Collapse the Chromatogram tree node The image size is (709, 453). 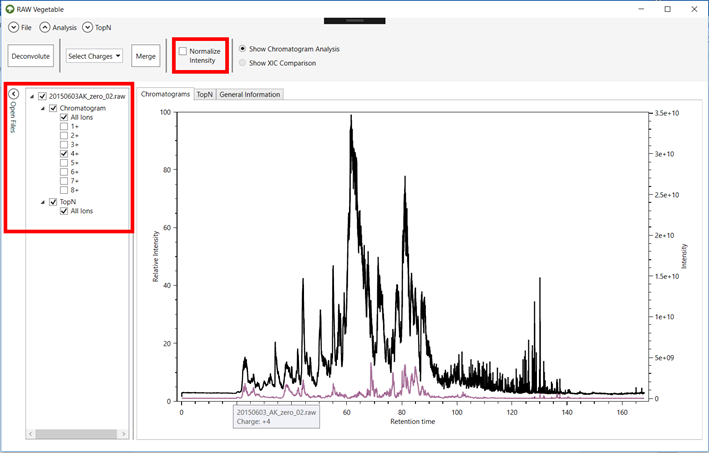tap(43, 109)
